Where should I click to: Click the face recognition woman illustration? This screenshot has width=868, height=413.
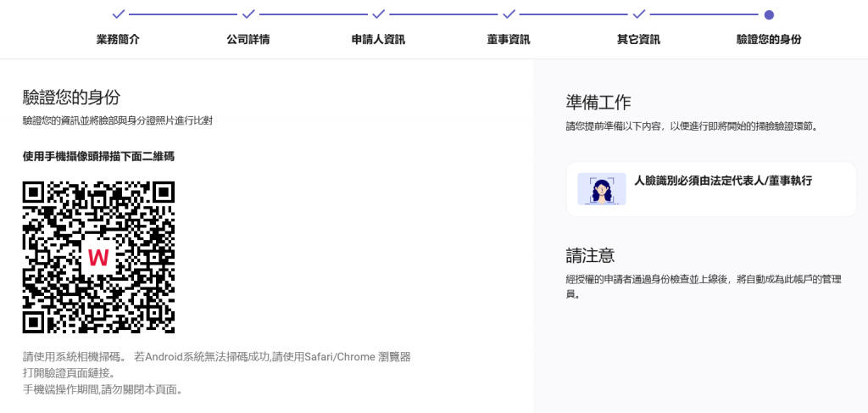pos(602,189)
